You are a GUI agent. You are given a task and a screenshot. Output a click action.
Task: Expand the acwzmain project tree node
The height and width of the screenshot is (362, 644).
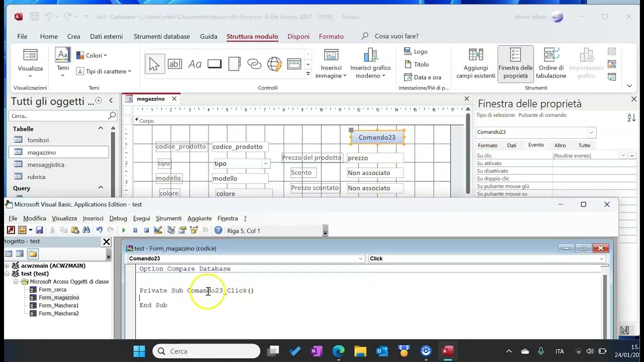[7, 265]
